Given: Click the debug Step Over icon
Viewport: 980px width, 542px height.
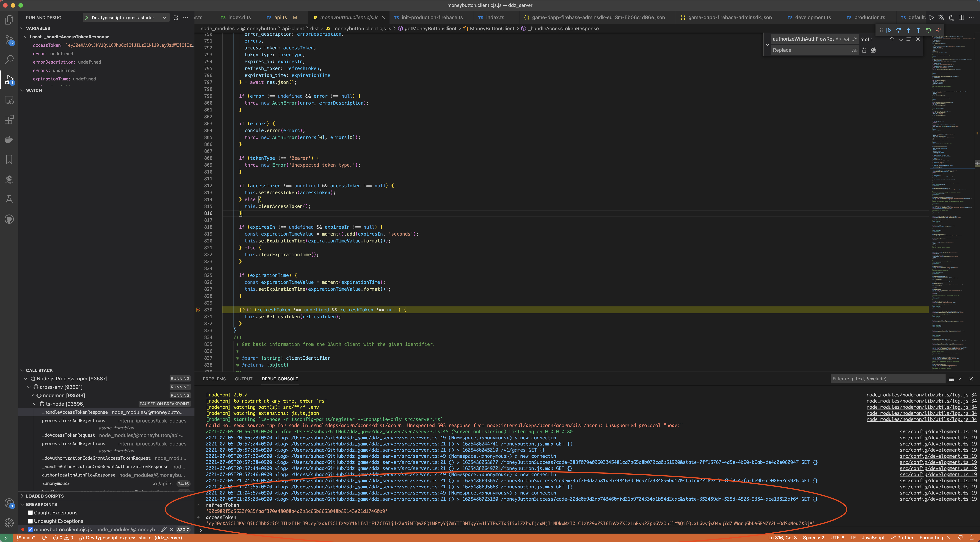Looking at the screenshot, I should (899, 30).
